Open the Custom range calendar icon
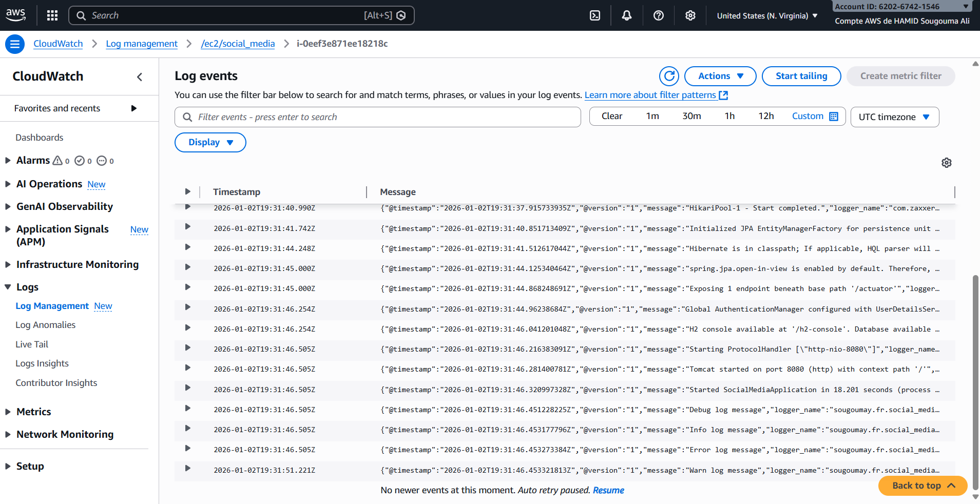Viewport: 980px width, 504px height. pos(834,117)
